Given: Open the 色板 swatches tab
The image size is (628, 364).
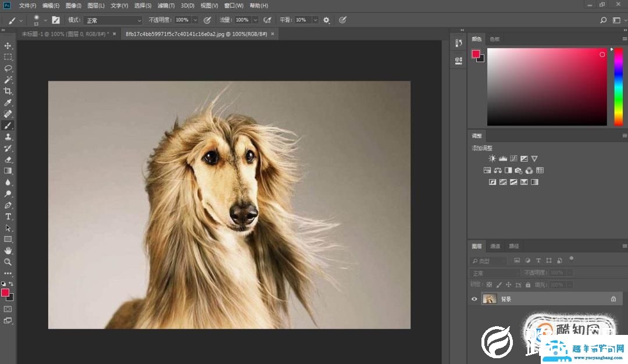Looking at the screenshot, I should click(495, 39).
